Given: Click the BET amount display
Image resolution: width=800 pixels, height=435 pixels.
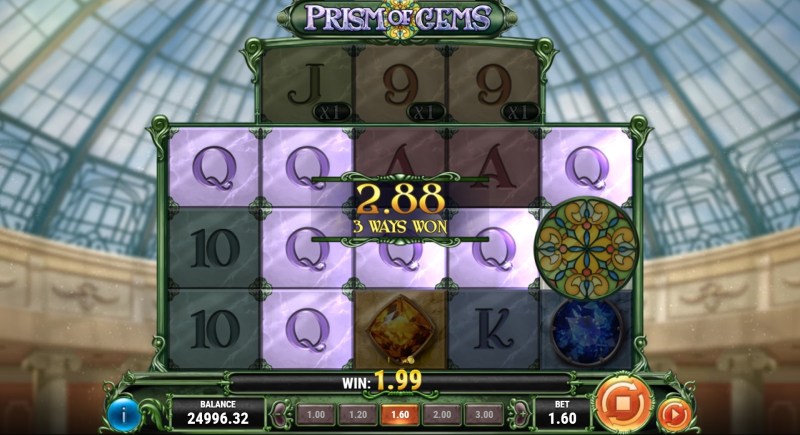Looking at the screenshot, I should [x=562, y=413].
